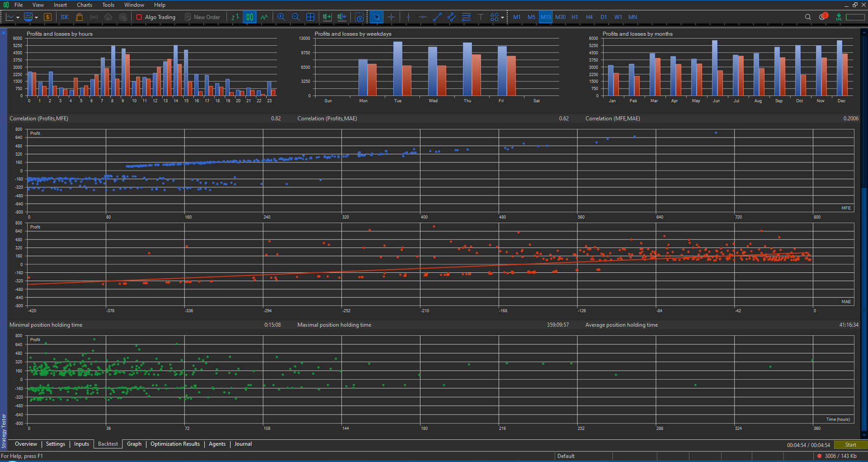Zoom out of the chart

pyautogui.click(x=296, y=17)
